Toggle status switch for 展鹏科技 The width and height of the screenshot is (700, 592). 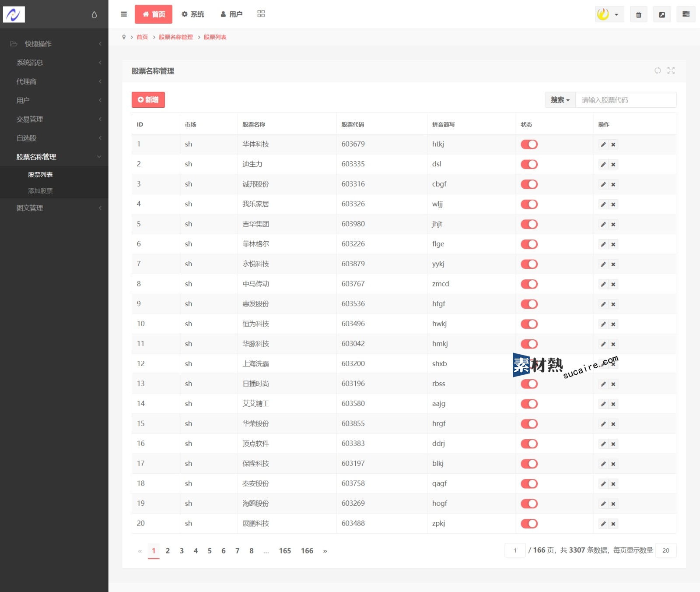[x=529, y=524]
